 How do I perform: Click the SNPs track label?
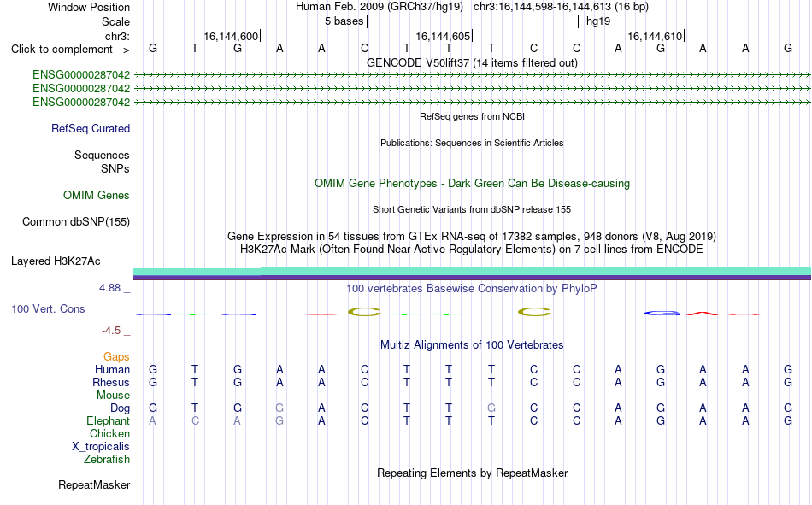tap(115, 168)
